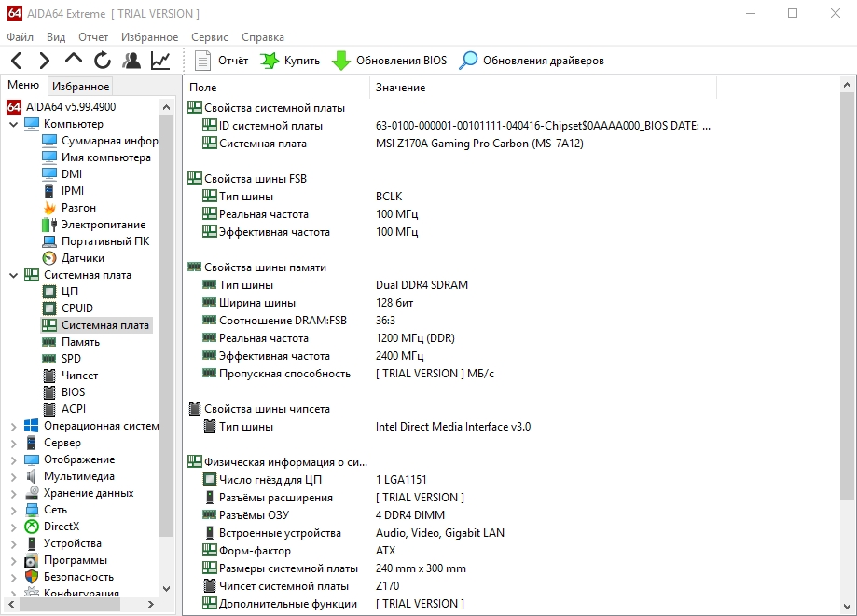Expand the Программы tree node
Viewport: 857px width, 616px height.
pyautogui.click(x=14, y=561)
